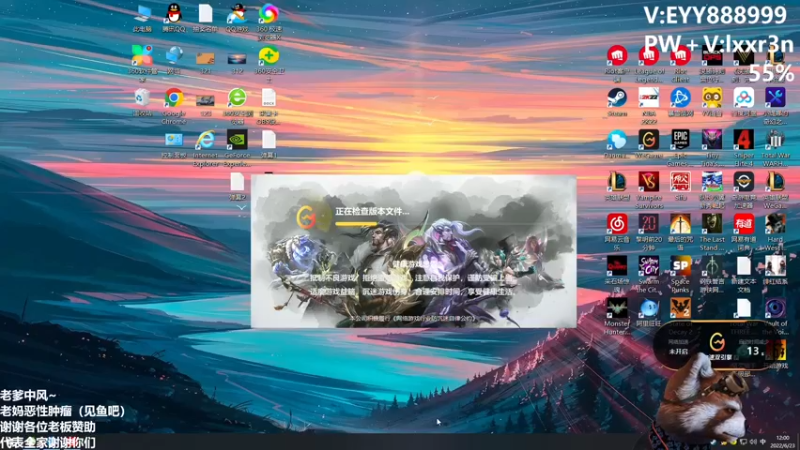The image size is (800, 450).
Task: Open Sniper Elite 4 shortcut
Action: [744, 139]
